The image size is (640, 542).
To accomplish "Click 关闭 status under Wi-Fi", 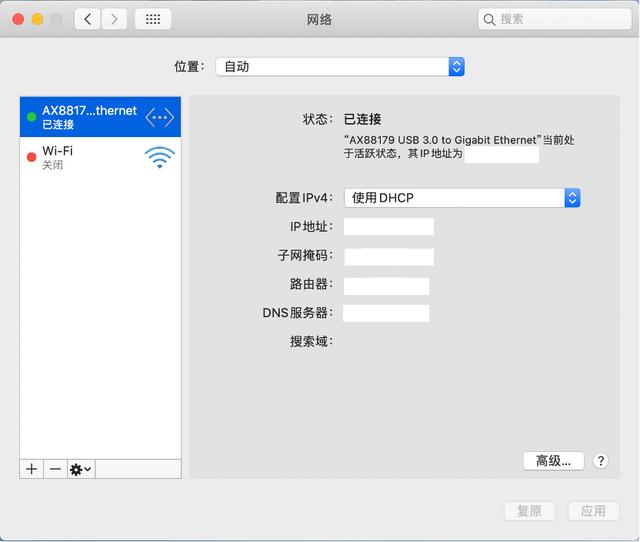I will click(53, 165).
